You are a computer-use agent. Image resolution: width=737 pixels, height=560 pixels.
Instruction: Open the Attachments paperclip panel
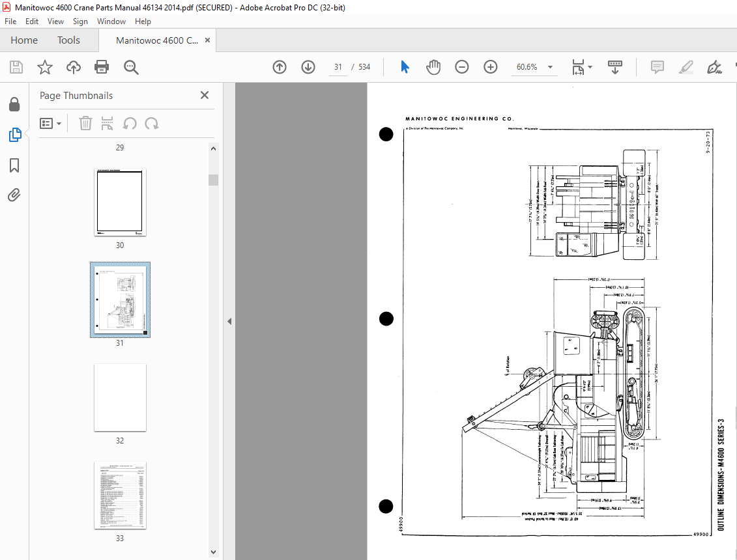14,195
